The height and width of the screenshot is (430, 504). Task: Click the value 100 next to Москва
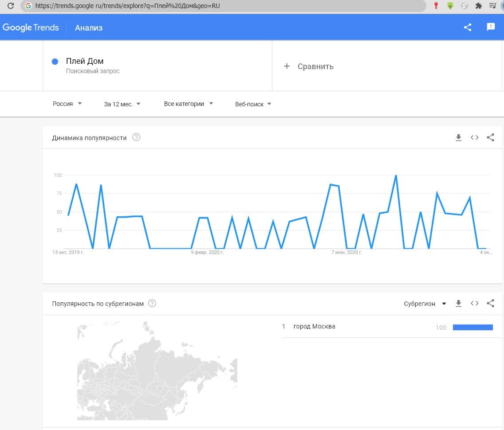click(x=441, y=328)
